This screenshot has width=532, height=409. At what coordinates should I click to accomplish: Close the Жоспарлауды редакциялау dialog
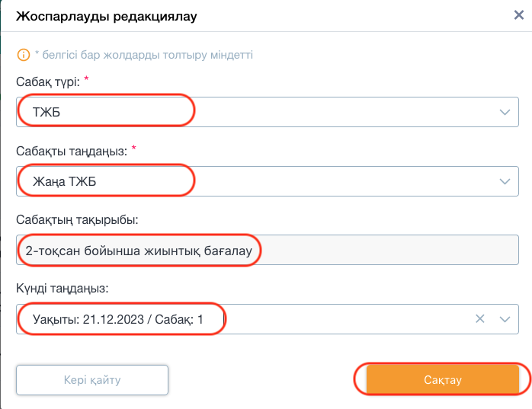pyautogui.click(x=519, y=15)
